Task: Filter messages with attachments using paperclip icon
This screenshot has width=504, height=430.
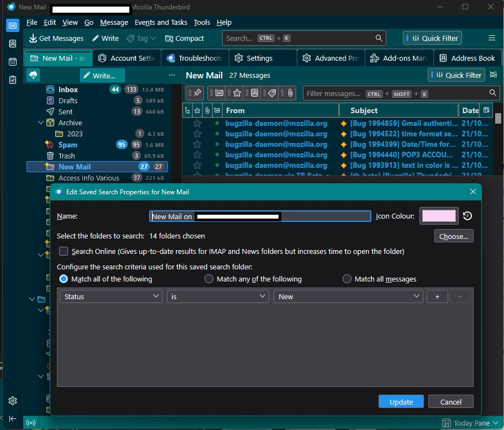Action: tap(290, 93)
